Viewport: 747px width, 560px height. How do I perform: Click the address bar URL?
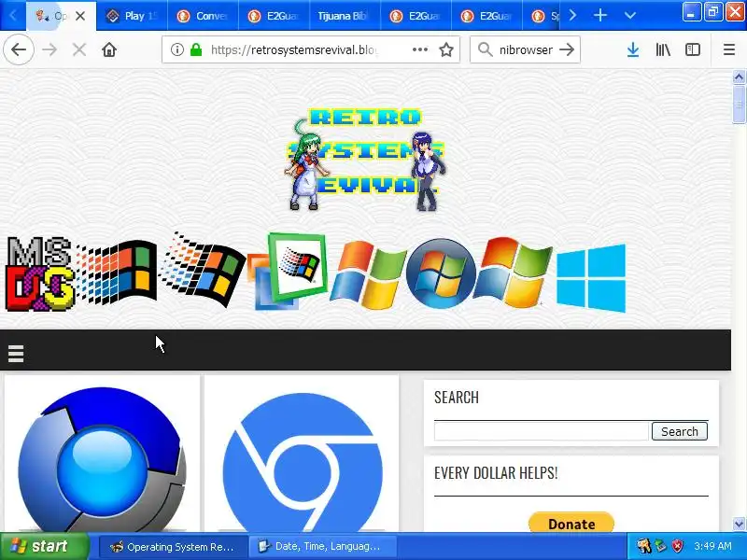click(x=294, y=49)
